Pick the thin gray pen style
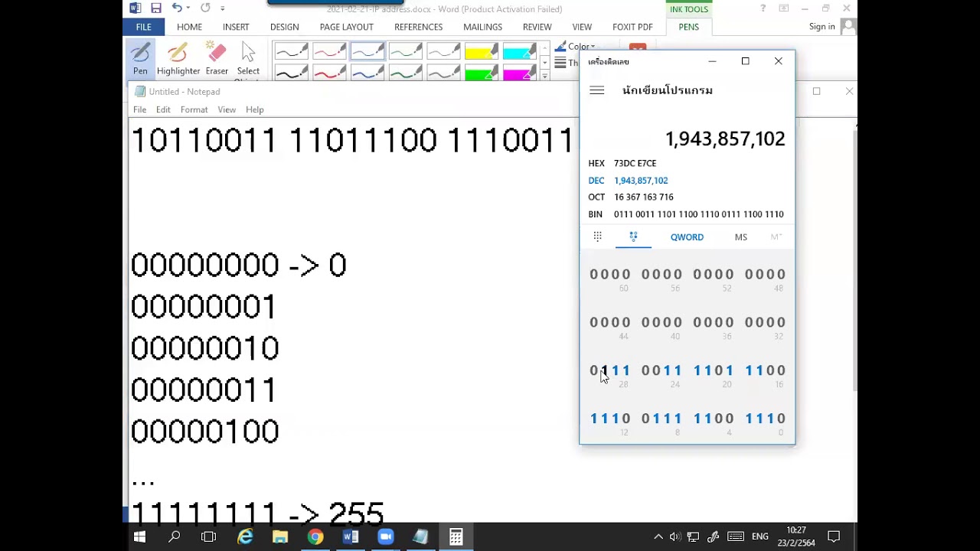Screen dimensions: 980x551 point(444,51)
